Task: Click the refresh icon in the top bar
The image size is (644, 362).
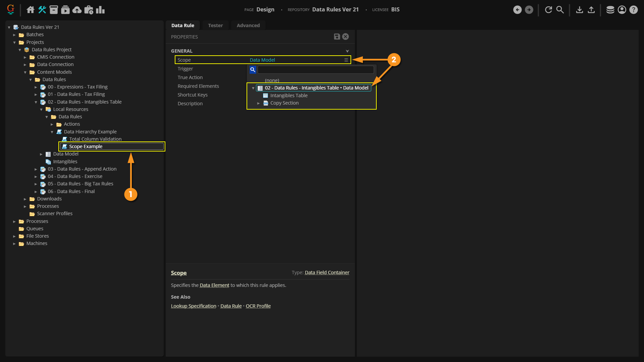Action: click(x=548, y=10)
